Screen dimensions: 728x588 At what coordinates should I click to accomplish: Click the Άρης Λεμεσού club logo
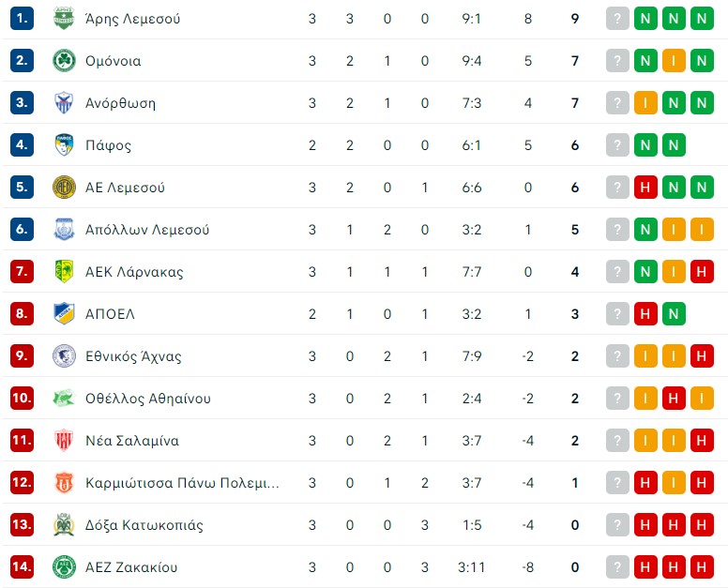coord(63,19)
